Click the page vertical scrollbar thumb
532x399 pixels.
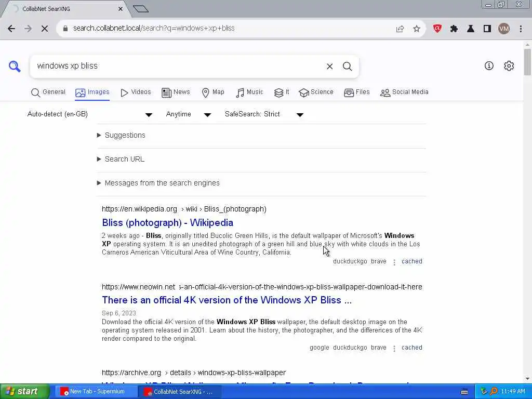point(527,62)
